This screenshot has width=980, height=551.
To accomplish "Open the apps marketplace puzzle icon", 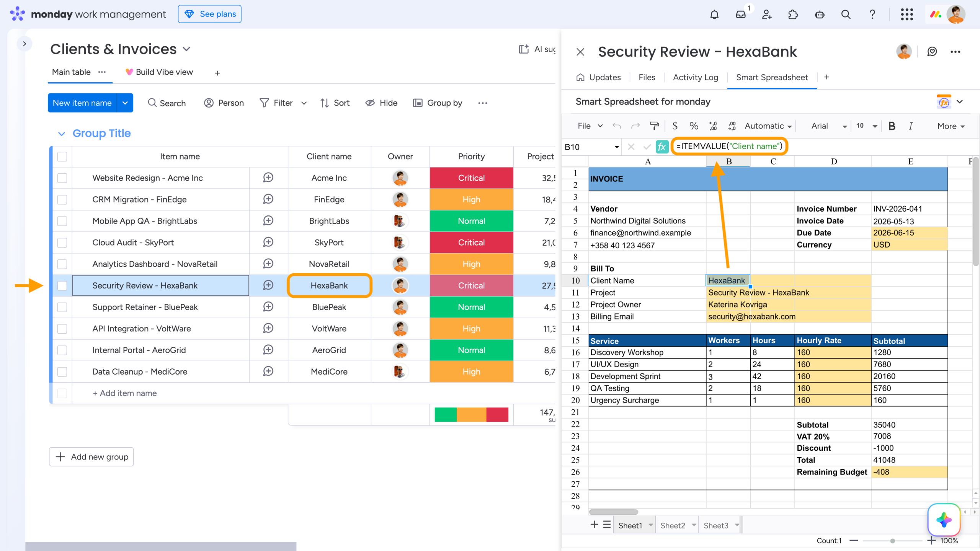I will (x=793, y=15).
